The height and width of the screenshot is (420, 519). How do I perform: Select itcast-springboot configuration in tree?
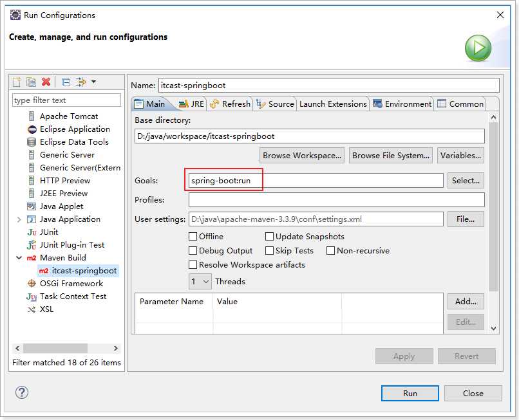pos(78,271)
